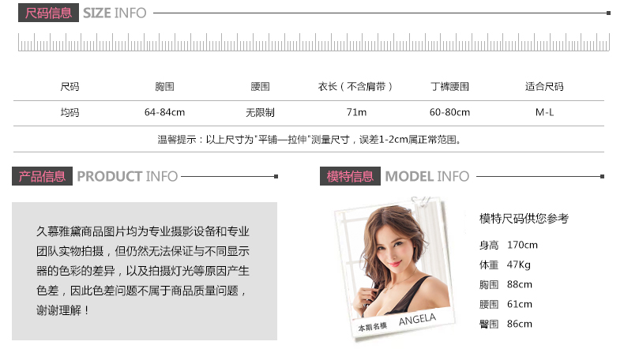This screenshot has height=364, width=624.
Task: Click the M-L size value
Action: pyautogui.click(x=544, y=113)
